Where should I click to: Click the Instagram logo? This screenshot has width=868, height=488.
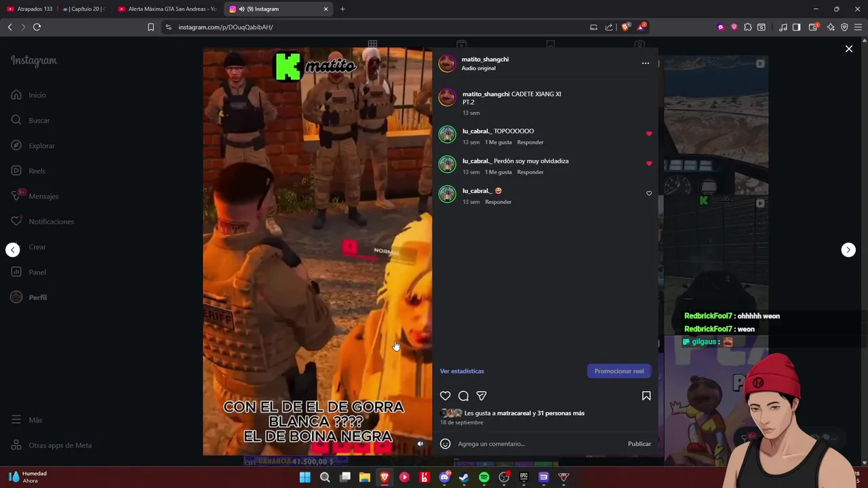[x=34, y=60]
